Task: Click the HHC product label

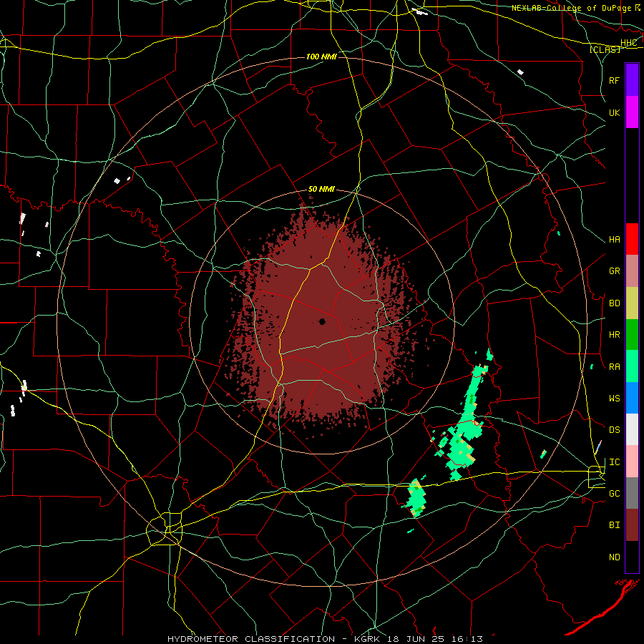Action: 628,43
